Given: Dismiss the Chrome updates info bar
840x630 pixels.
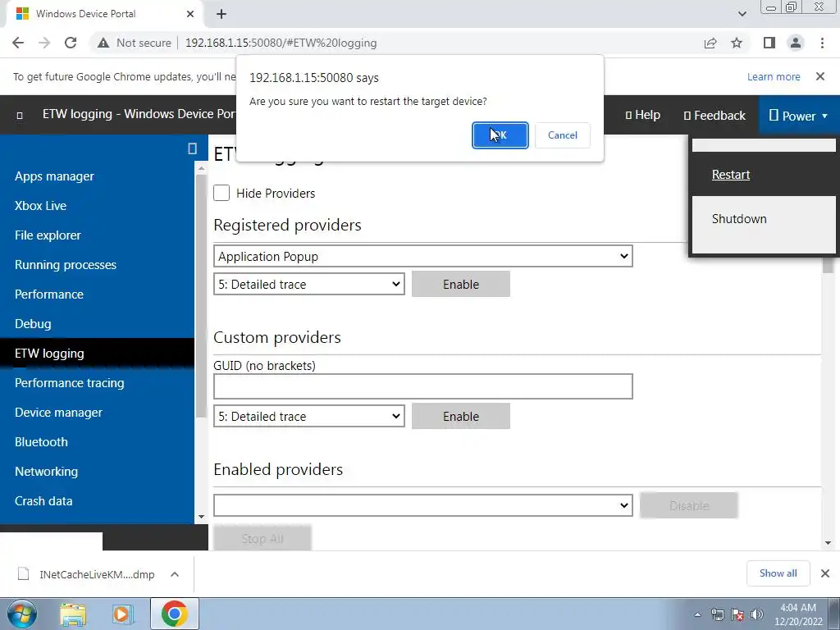Looking at the screenshot, I should click(x=820, y=76).
